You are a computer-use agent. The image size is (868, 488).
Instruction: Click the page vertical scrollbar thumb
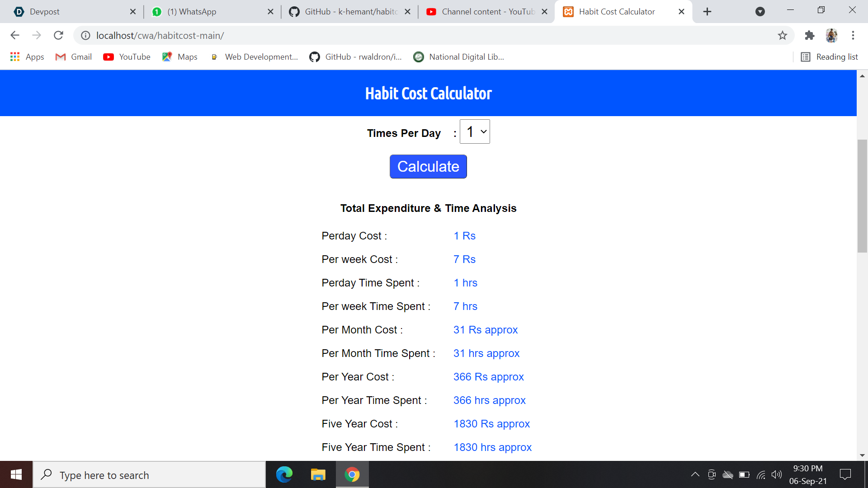[862, 196]
